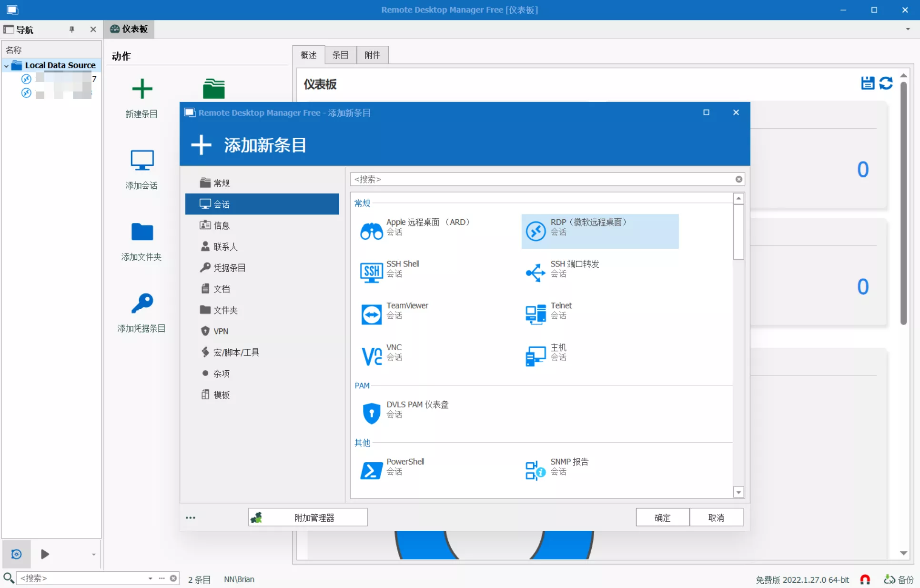This screenshot has width=920, height=588.
Task: Select DVLS PAM 仪表盘 entry icon
Action: pos(371,413)
